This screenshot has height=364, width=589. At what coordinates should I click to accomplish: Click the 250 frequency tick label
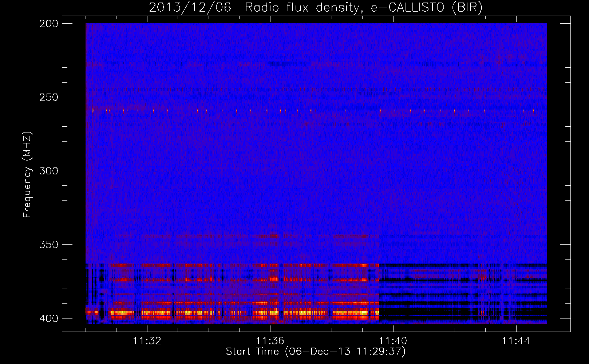(x=48, y=97)
